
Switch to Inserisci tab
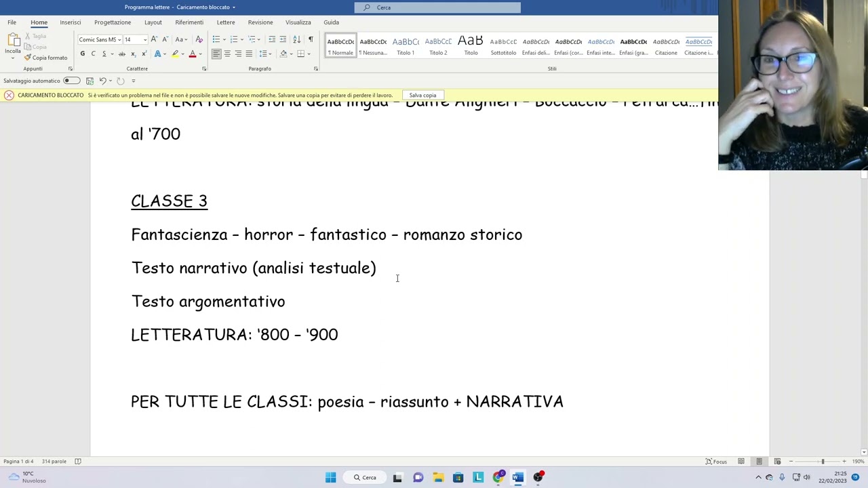click(70, 22)
